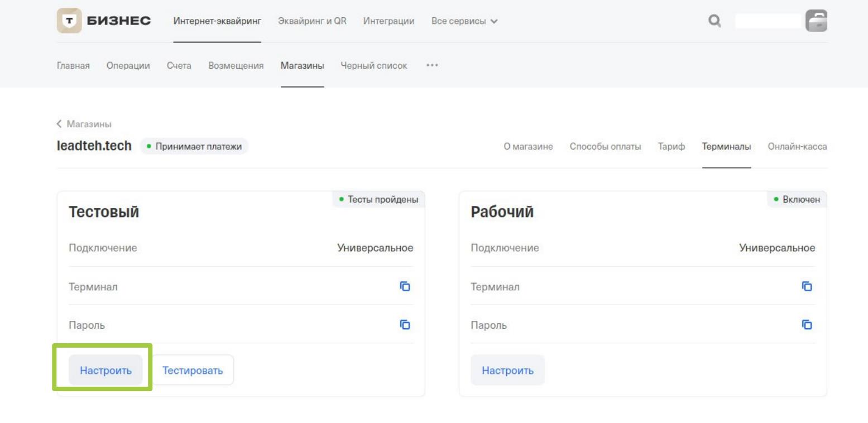Show more sections via the three-dots menu
The width and height of the screenshot is (868, 423).
click(432, 66)
